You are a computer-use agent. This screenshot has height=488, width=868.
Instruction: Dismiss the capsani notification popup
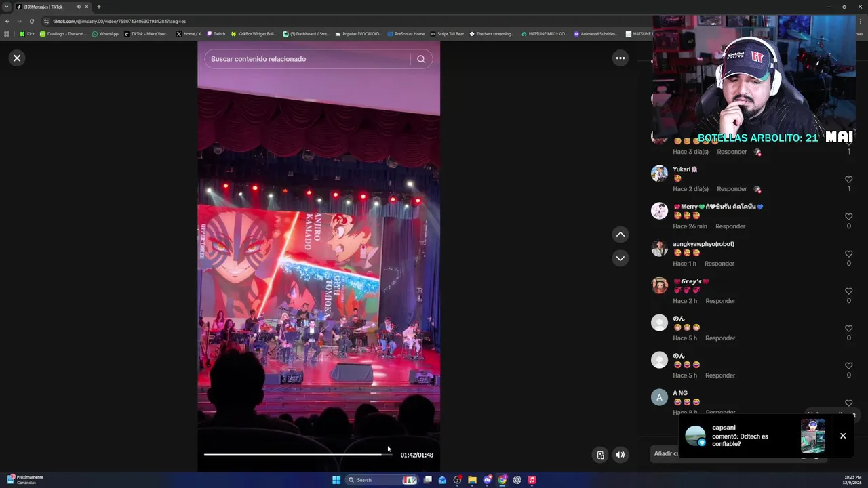[843, 436]
